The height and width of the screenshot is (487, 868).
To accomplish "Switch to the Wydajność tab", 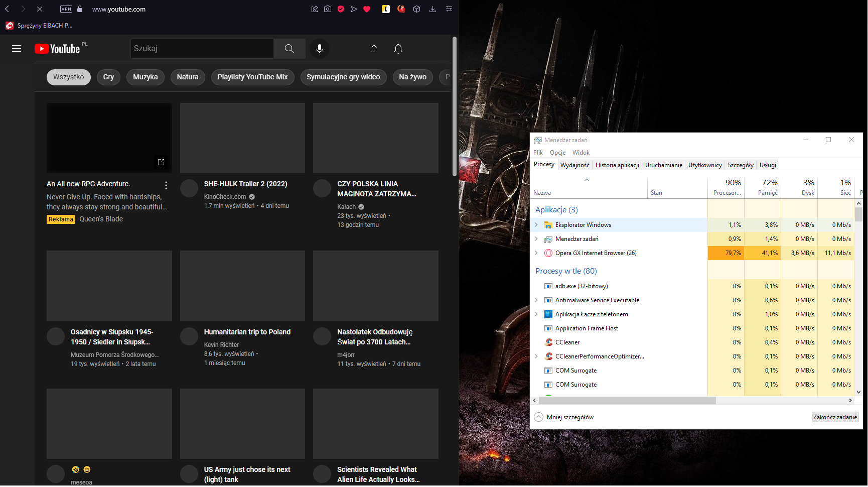I will 575,165.
